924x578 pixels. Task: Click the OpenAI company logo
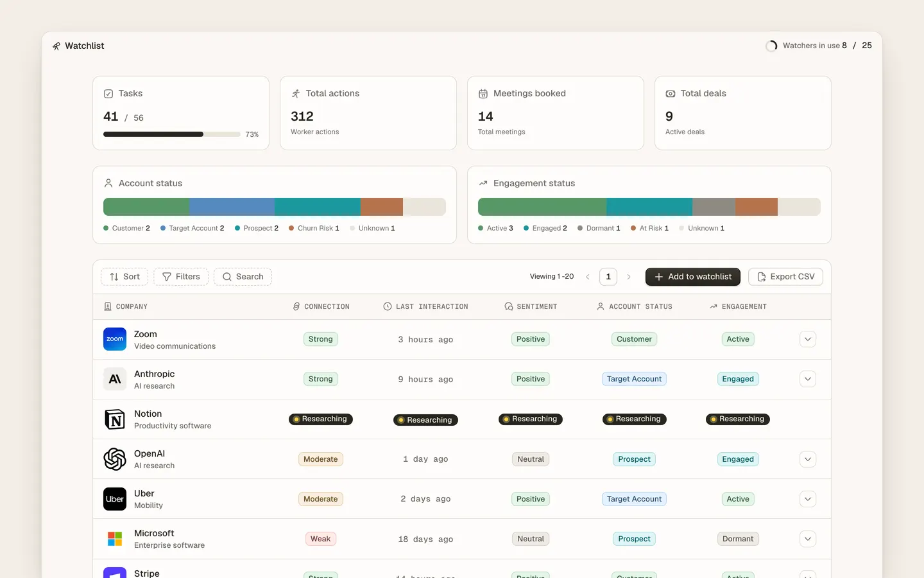[x=115, y=459]
